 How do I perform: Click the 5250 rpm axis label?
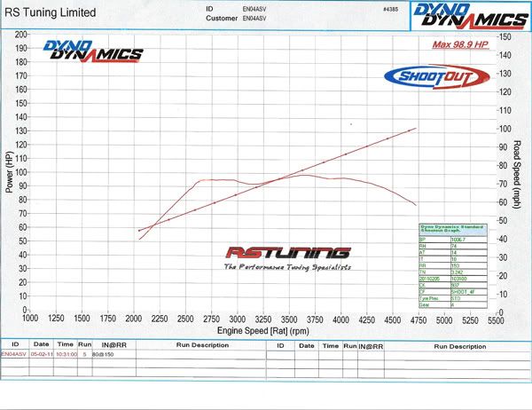pos(470,320)
